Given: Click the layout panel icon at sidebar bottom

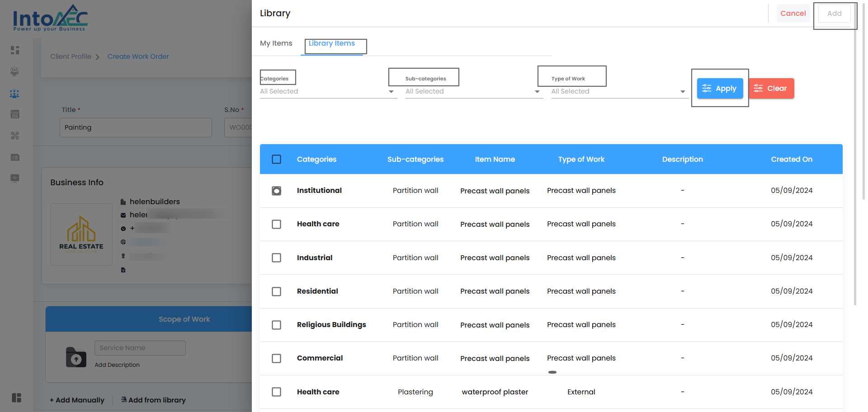Looking at the screenshot, I should pyautogui.click(x=17, y=398).
